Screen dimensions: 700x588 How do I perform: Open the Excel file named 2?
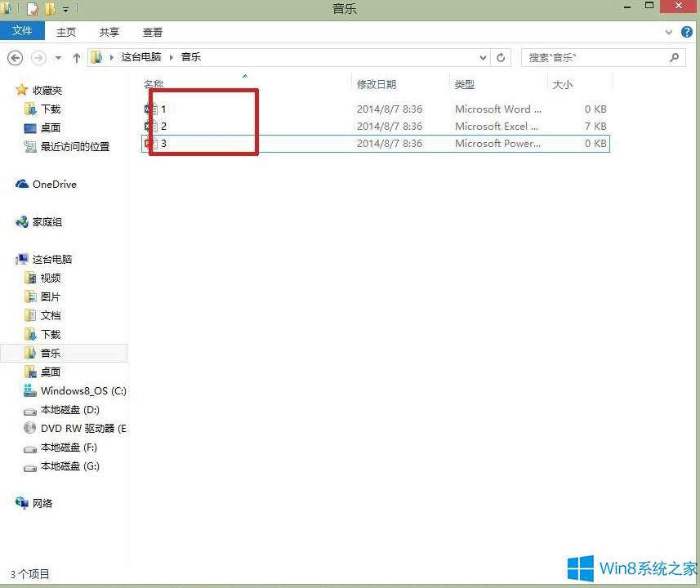(x=162, y=126)
